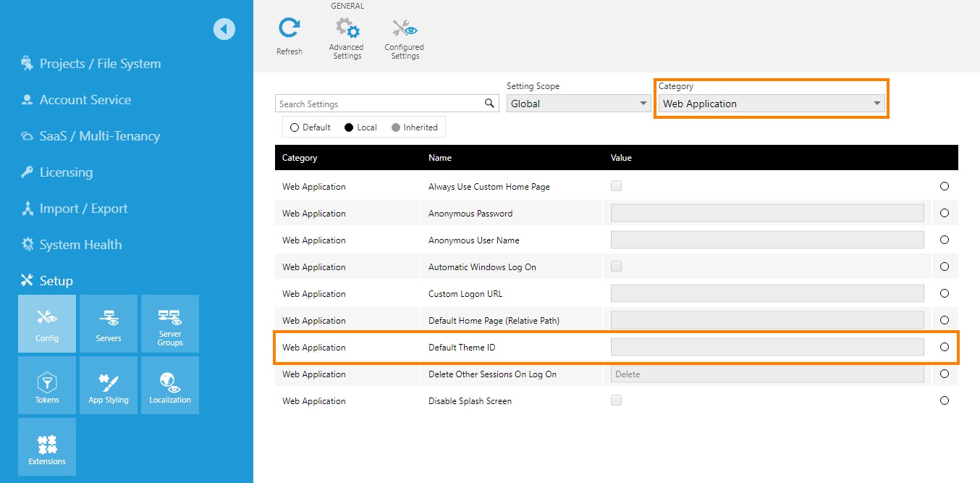
Task: Collapse the sidebar with the arrow button
Action: 224,29
